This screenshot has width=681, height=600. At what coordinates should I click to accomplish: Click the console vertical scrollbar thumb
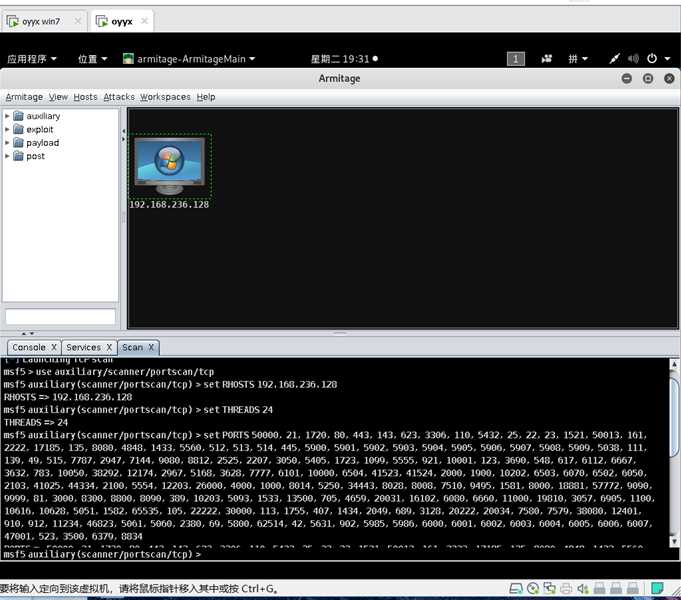pos(674,417)
